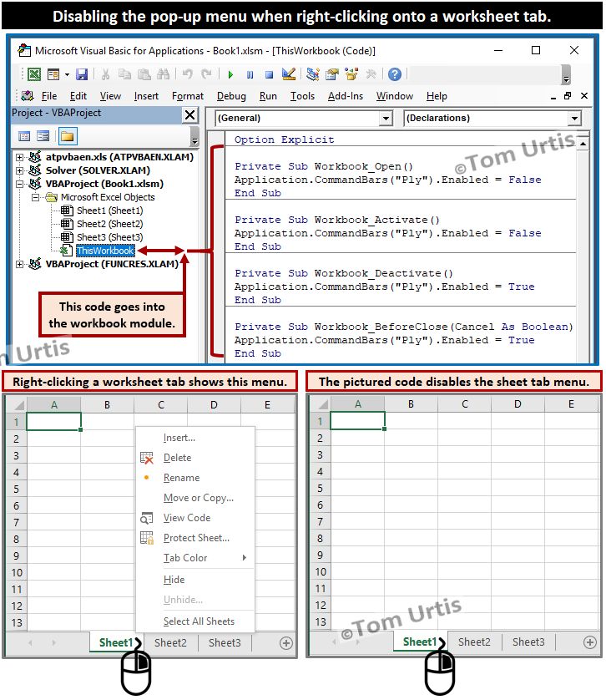The width and height of the screenshot is (606, 700).
Task: Click the VBA code window icon before File menu
Action: (28, 95)
